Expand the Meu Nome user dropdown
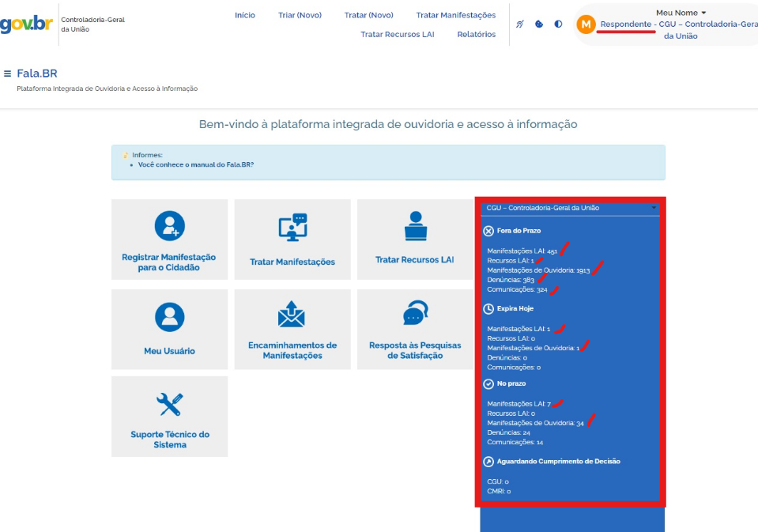This screenshot has width=758, height=532. 681,13
